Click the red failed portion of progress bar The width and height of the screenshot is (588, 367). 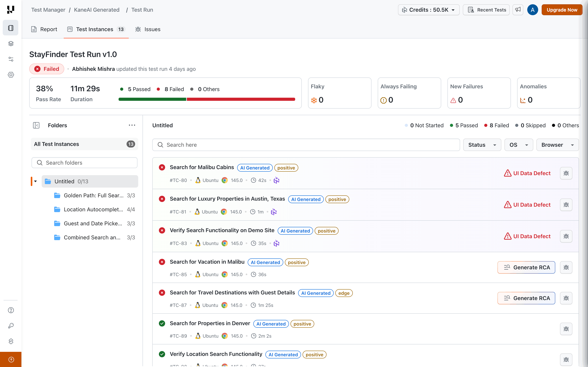240,99
